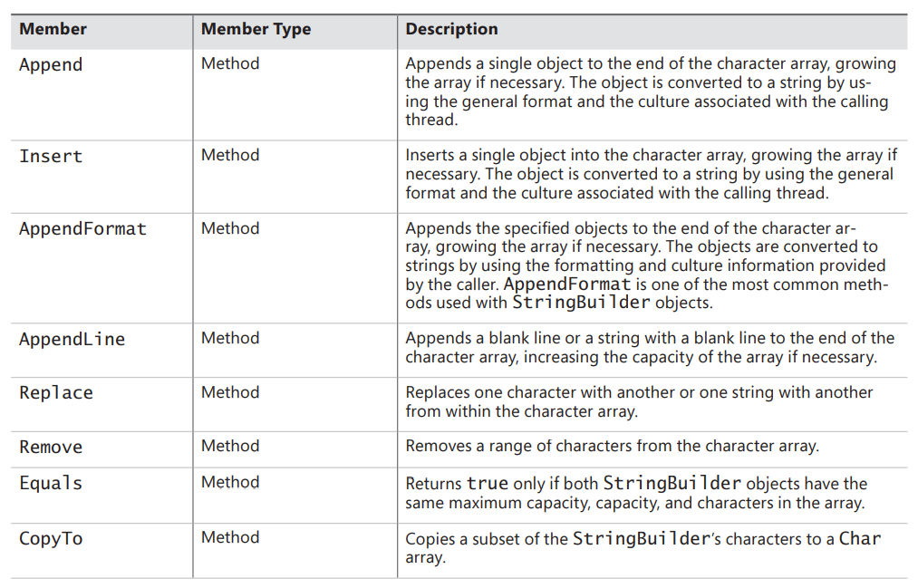
Task: Select the CopyTo member name
Action: (51, 539)
